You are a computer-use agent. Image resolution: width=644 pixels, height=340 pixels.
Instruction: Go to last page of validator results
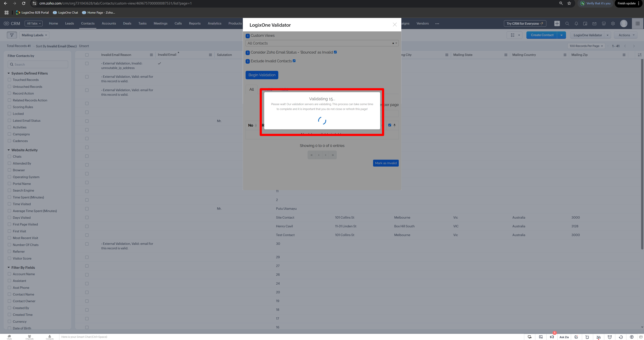point(333,155)
